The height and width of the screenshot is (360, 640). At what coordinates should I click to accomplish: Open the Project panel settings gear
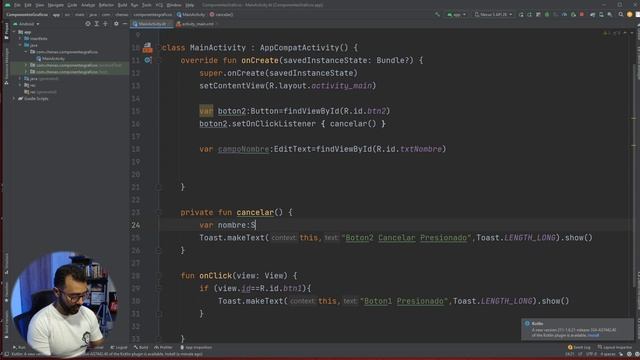[x=116, y=24]
